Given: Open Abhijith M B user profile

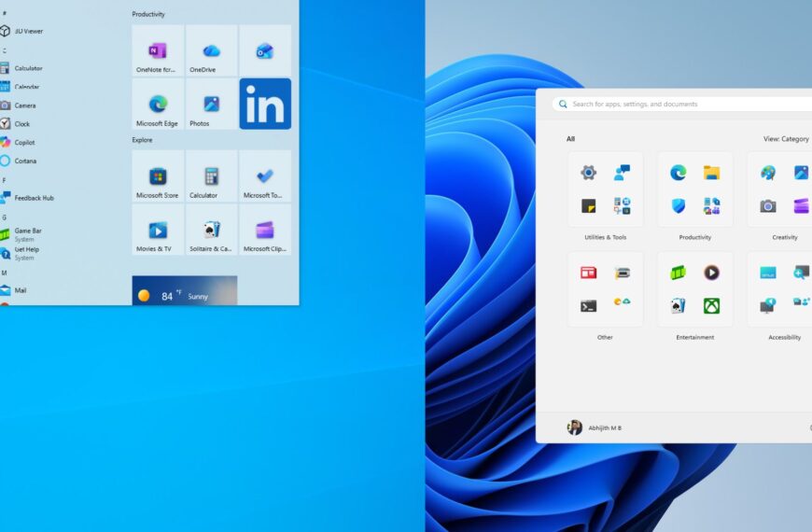Looking at the screenshot, I should tap(595, 427).
